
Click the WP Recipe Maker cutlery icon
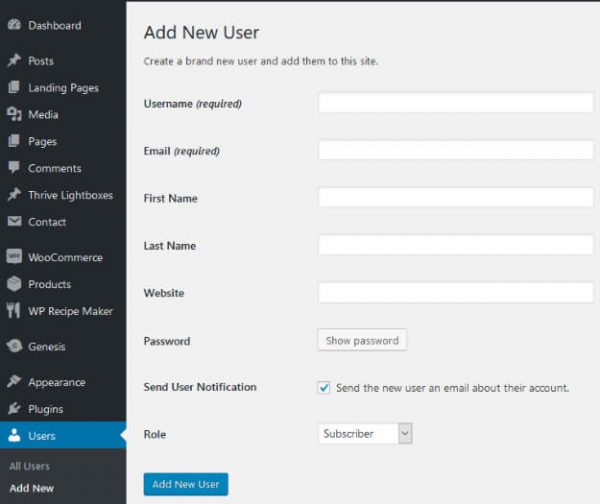(13, 310)
